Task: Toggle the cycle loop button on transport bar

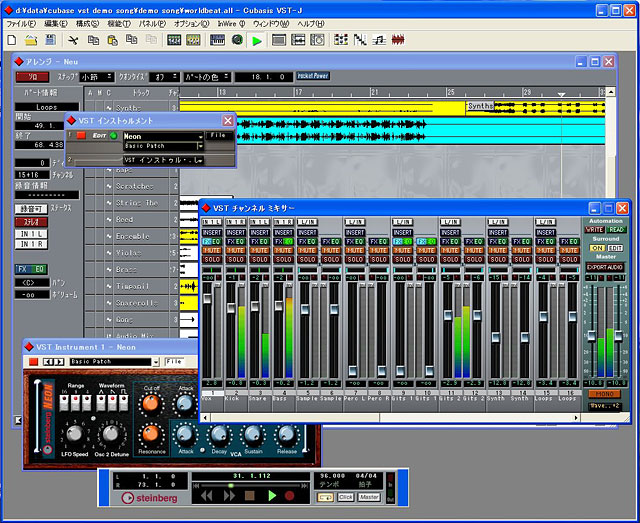Action: point(325,497)
